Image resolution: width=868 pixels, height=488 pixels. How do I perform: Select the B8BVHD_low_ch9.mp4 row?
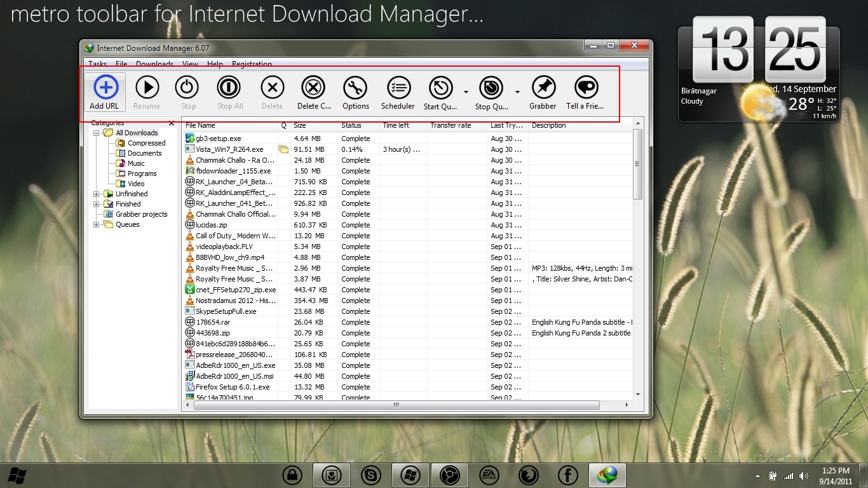click(x=407, y=257)
